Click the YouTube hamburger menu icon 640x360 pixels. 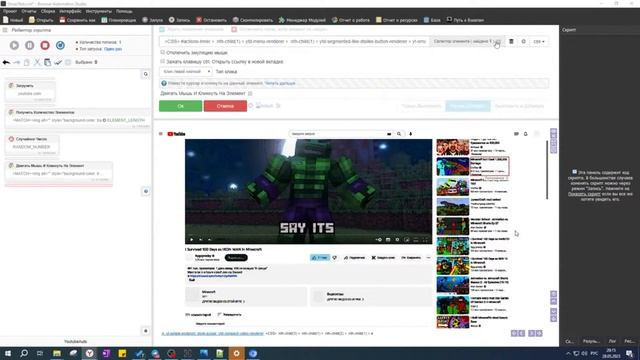coord(161,134)
